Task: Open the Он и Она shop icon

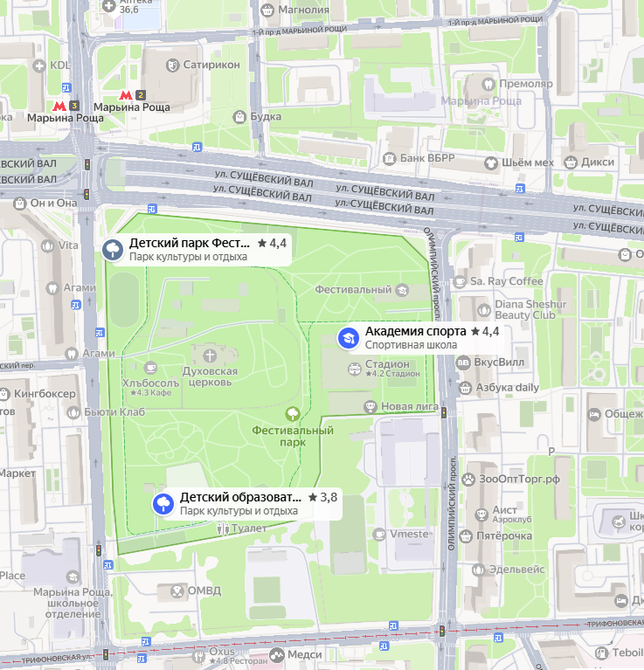Action: pyautogui.click(x=19, y=204)
